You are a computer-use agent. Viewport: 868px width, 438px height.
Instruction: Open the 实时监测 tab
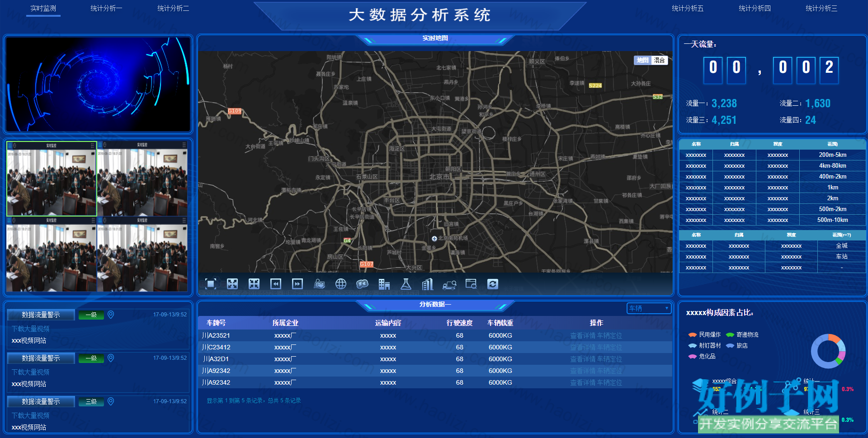[x=43, y=9]
